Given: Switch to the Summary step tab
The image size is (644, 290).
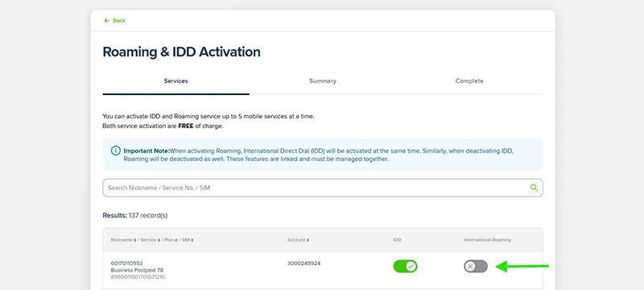Looking at the screenshot, I should pos(323,81).
